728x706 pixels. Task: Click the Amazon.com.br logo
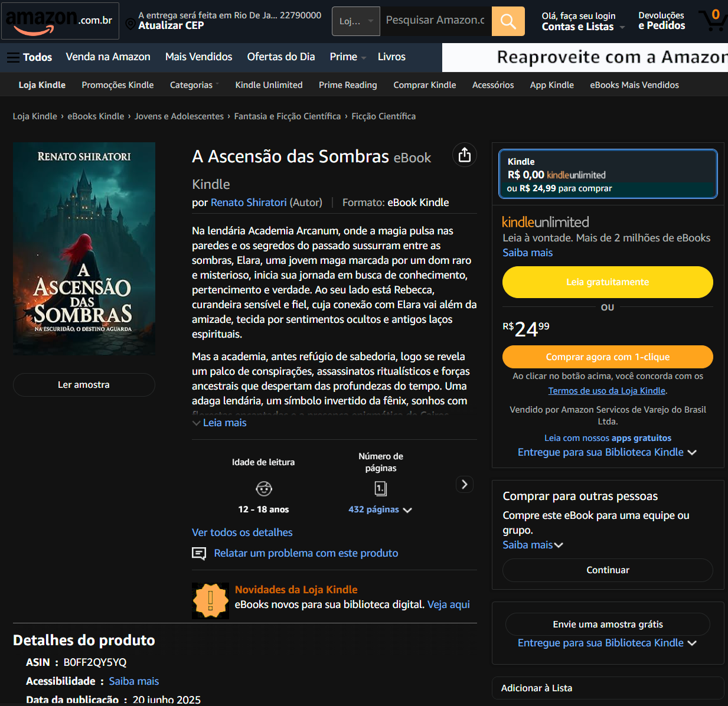pyautogui.click(x=60, y=21)
